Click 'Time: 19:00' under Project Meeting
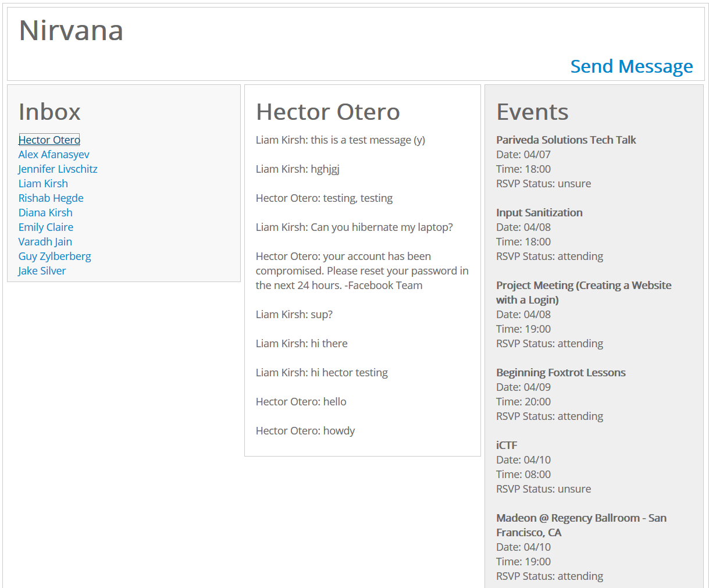This screenshot has width=709, height=588. pyautogui.click(x=523, y=329)
